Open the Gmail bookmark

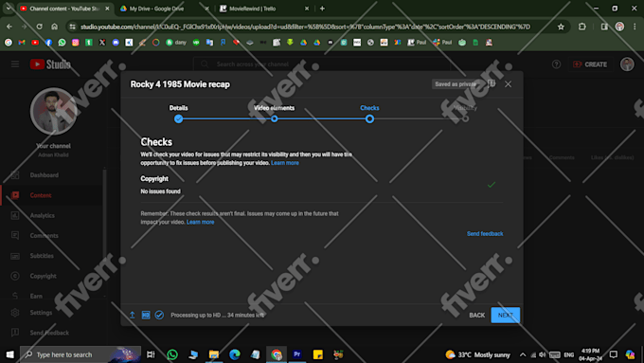22,43
